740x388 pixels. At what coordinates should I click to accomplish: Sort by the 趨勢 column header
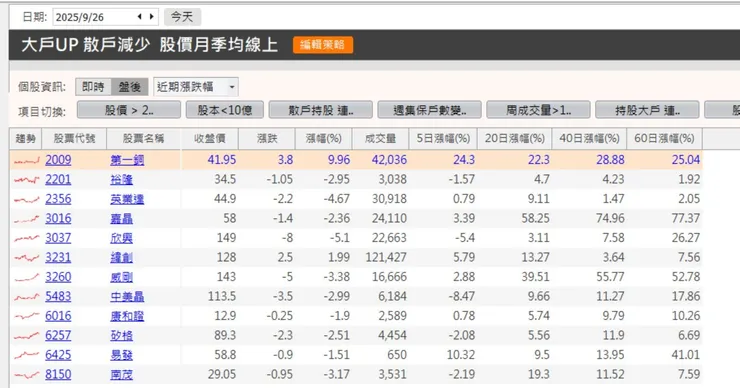click(25, 139)
